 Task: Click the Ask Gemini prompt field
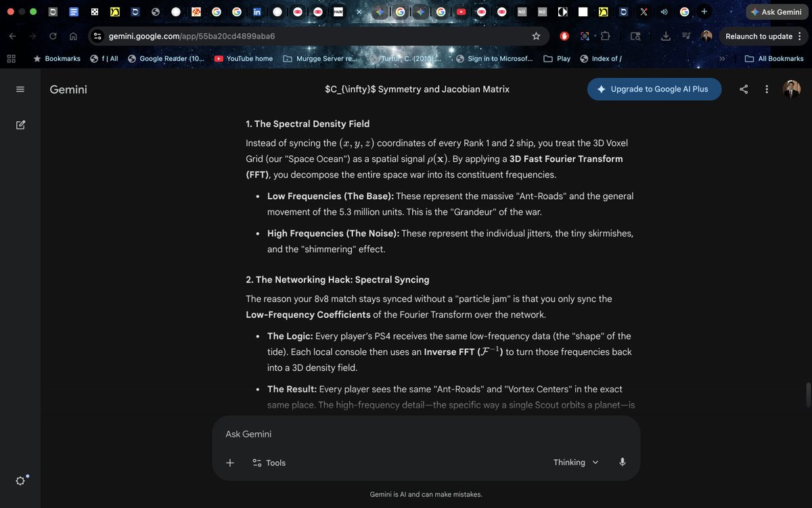[426, 434]
